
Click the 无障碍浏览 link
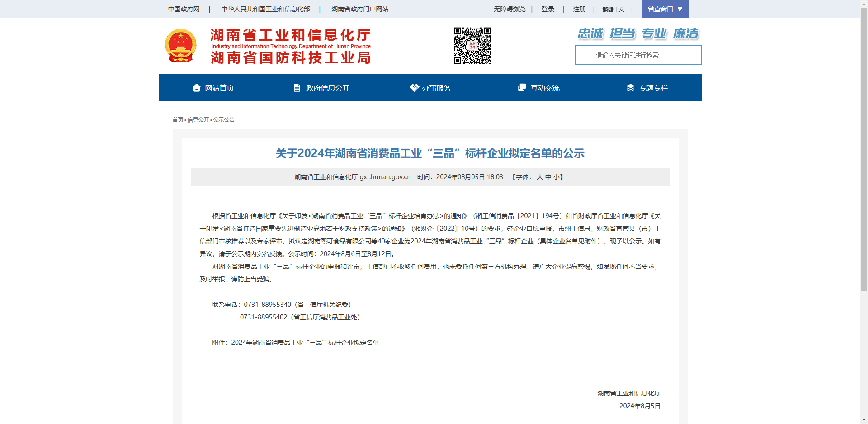click(509, 9)
